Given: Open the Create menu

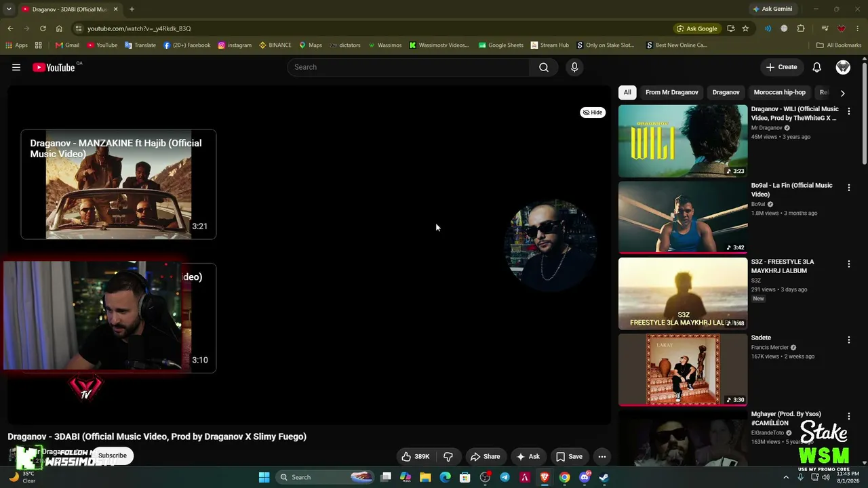Looking at the screenshot, I should coord(781,67).
